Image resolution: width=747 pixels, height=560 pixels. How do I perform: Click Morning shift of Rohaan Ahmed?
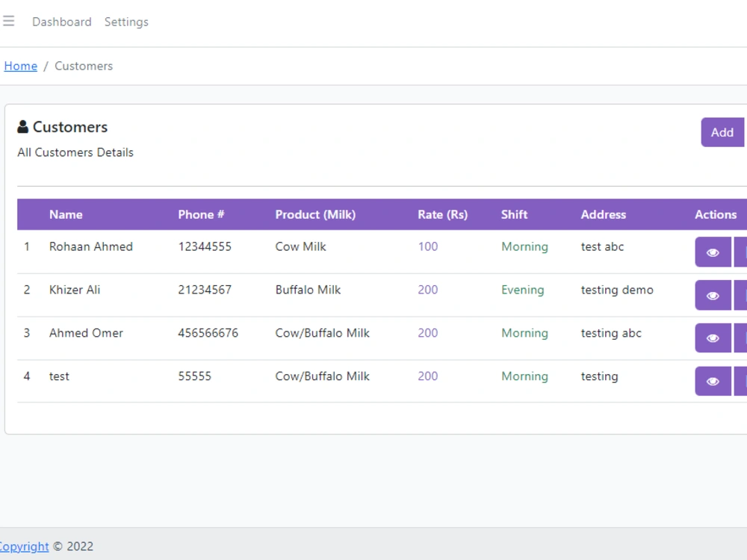click(524, 246)
